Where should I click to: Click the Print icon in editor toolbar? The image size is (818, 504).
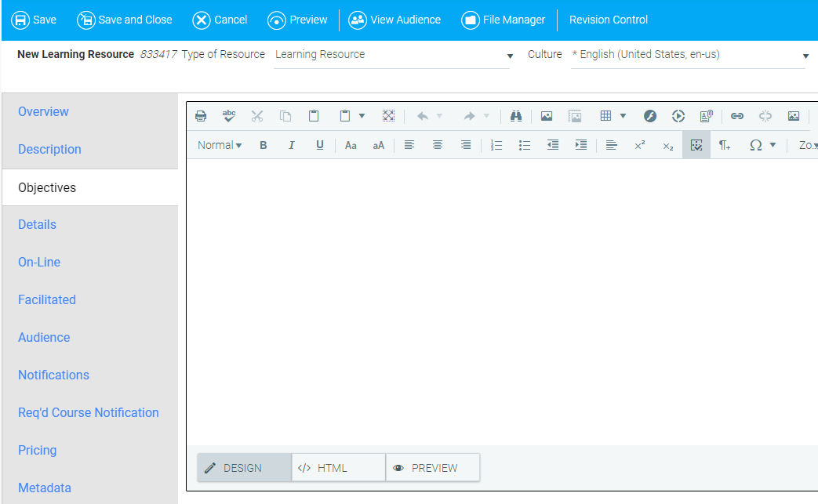tap(201, 116)
